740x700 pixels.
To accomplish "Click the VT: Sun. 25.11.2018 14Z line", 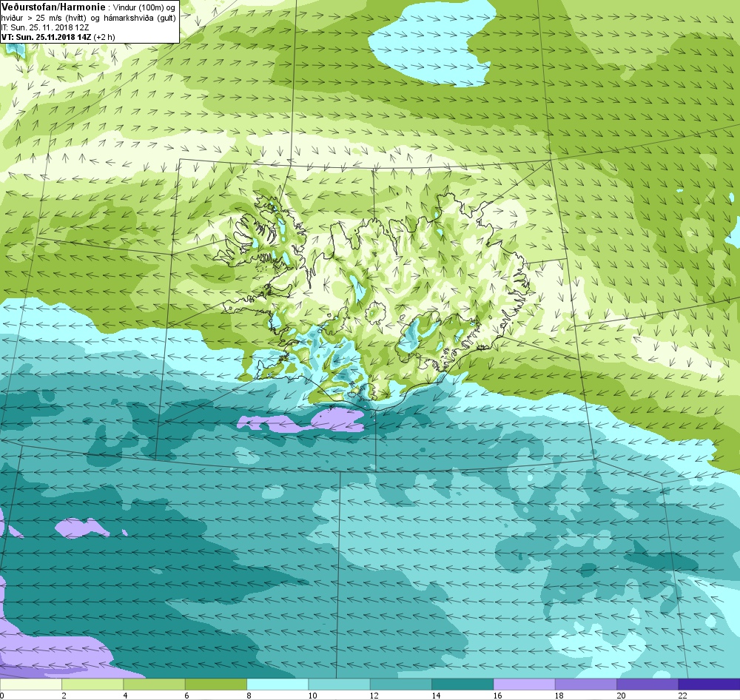I will tap(58, 37).
